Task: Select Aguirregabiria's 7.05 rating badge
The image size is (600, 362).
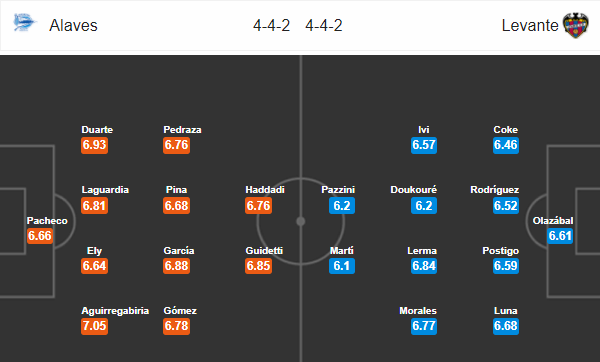Action: [x=95, y=326]
